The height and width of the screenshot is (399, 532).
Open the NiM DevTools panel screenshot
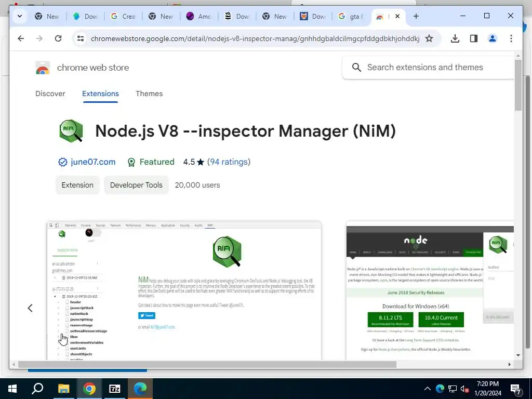pos(184,291)
